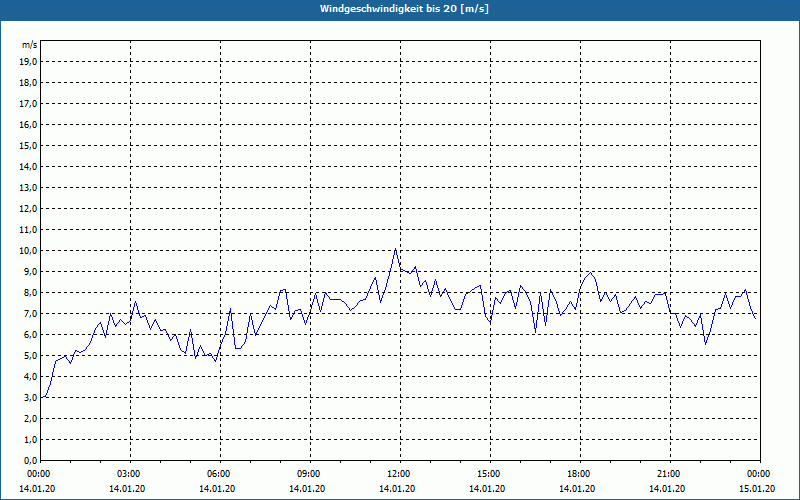Click the '14,0' y-axis label
Viewport: 800px width, 500px height.
pos(28,166)
